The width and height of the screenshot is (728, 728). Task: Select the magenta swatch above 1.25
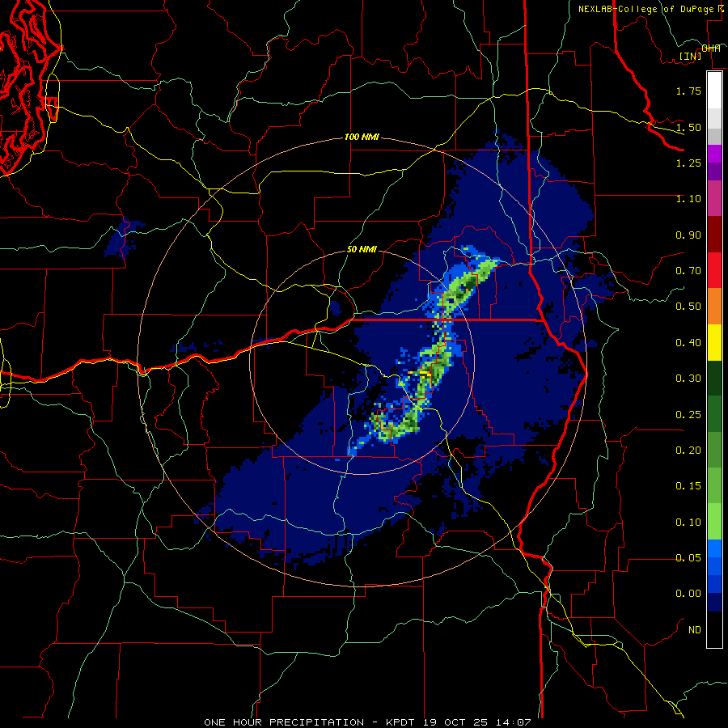point(714,154)
